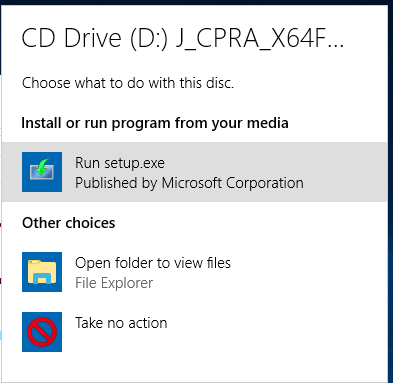Click the Run setup.exe installer icon

[42, 172]
